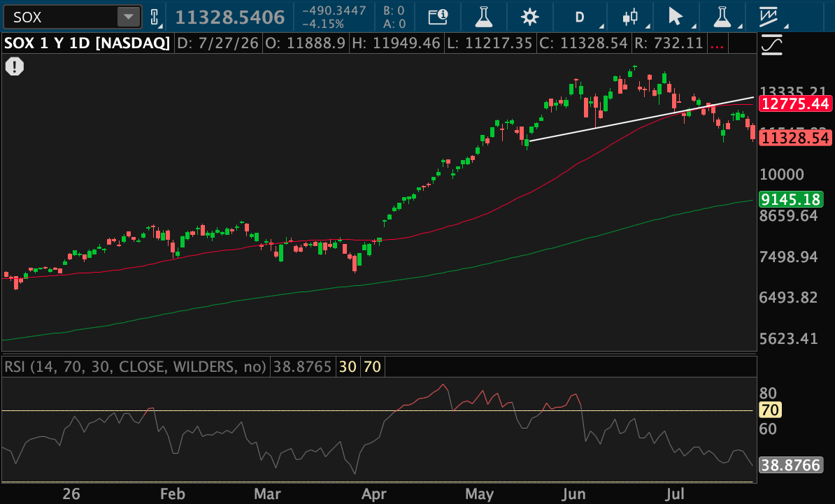The image size is (835, 504).
Task: Select the white trendline drawing on chart
Action: (642, 120)
